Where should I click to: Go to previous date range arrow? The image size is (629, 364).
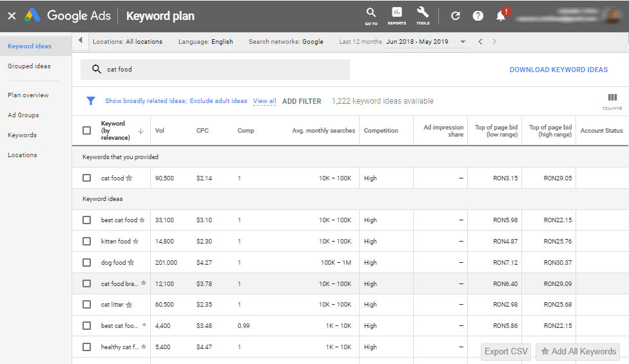[480, 42]
